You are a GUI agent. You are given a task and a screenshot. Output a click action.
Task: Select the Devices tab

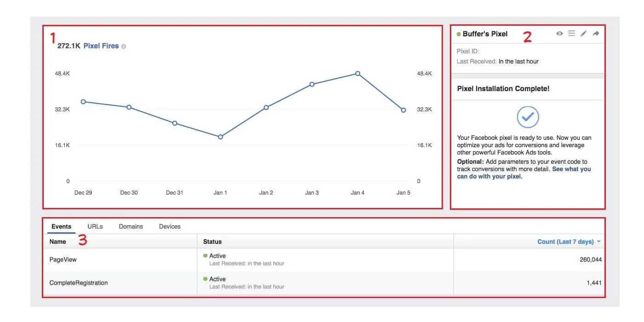tap(170, 226)
